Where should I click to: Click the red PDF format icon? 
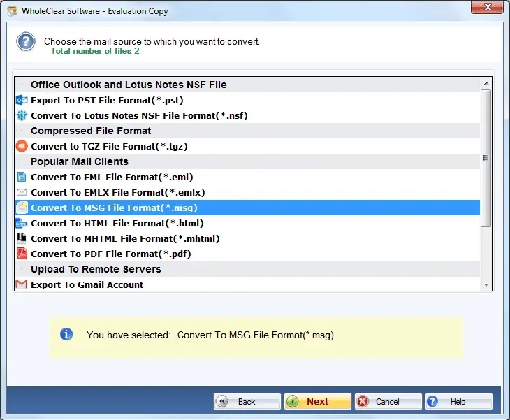click(22, 254)
